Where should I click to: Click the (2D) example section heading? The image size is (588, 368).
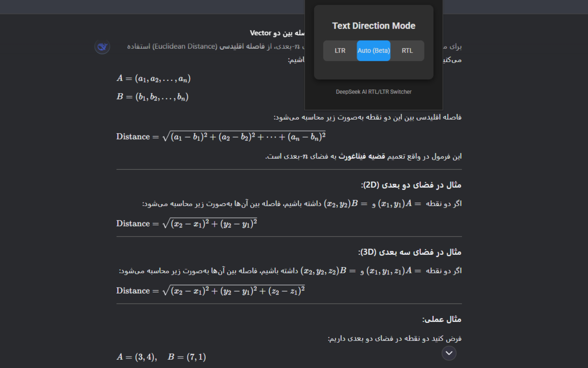point(411,185)
